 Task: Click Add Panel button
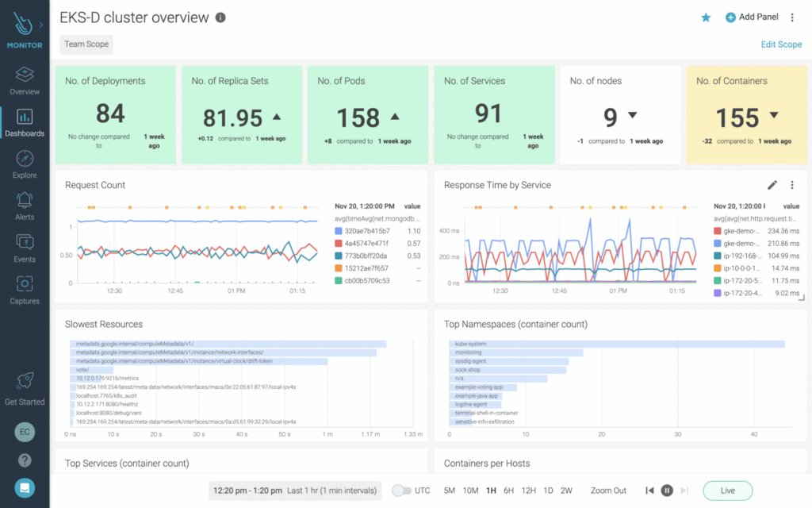point(752,17)
